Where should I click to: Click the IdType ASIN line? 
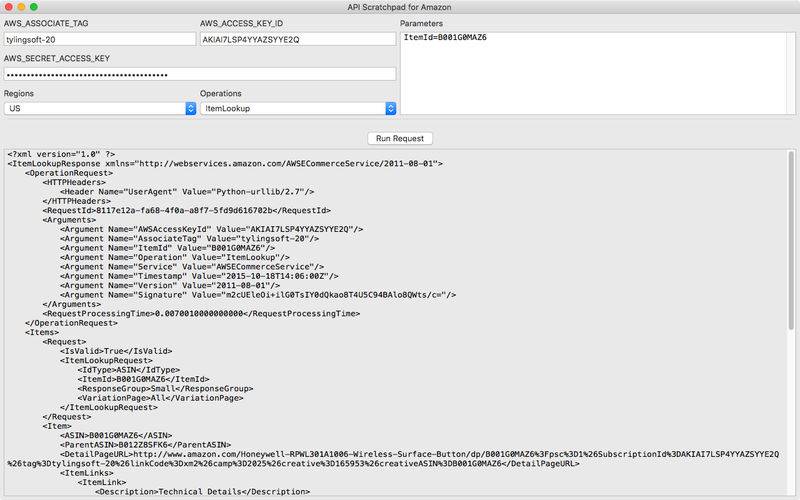pyautogui.click(x=129, y=370)
